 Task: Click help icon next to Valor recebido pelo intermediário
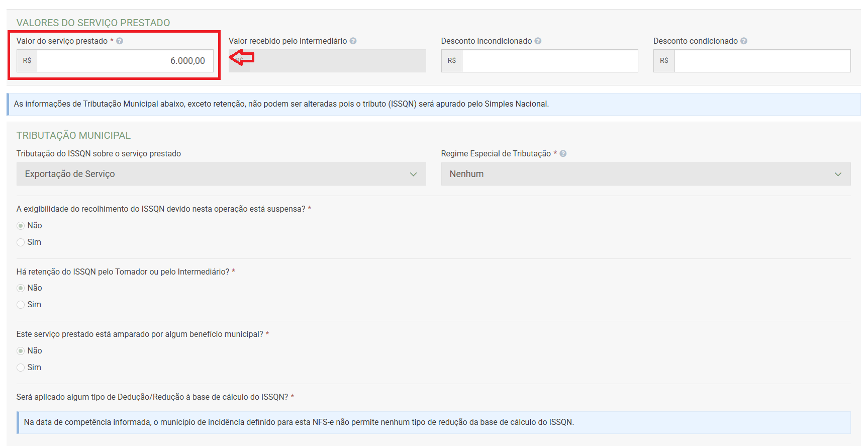[x=353, y=41]
